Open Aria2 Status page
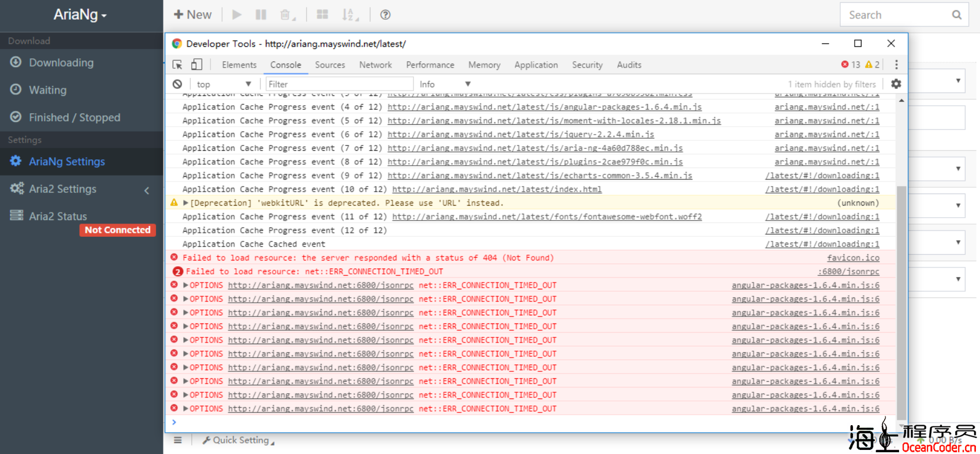This screenshot has width=980, height=454. 81,216
